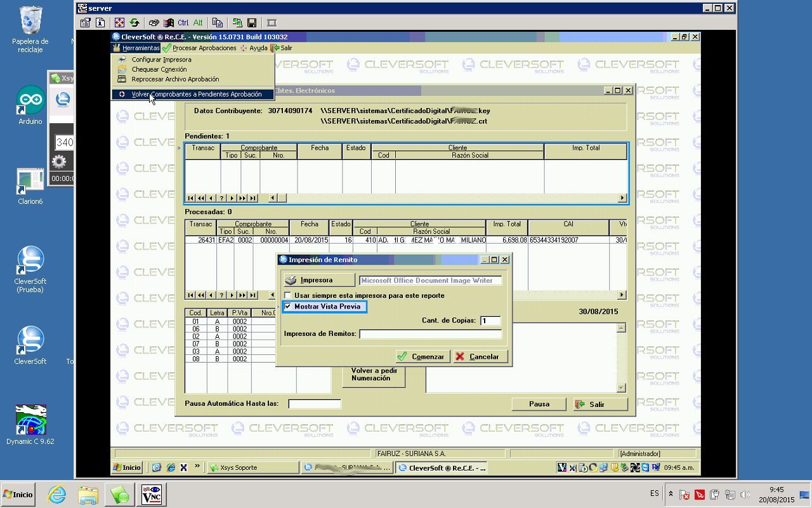This screenshot has height=508, width=812.
Task: Uncheck 'Mostrar Vista Previa' checkbox
Action: click(288, 307)
